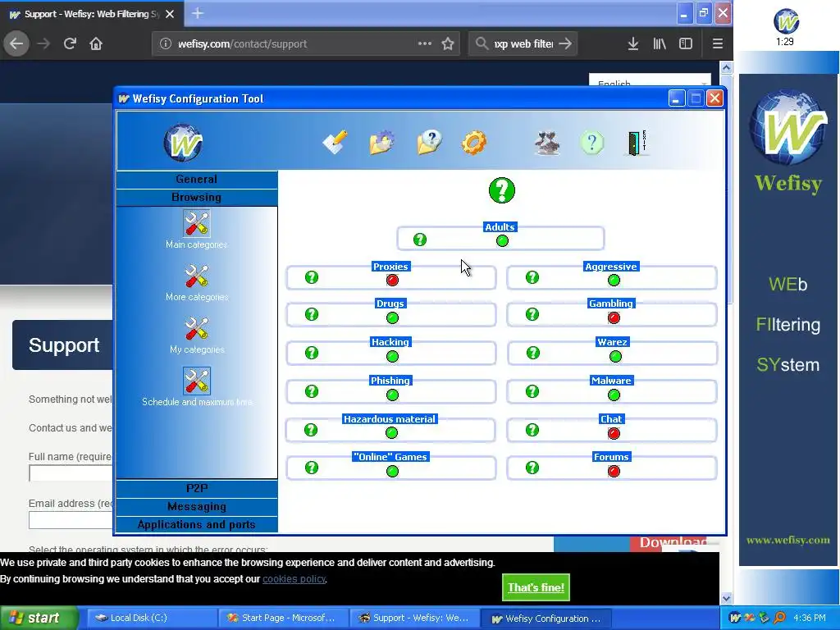Screen dimensions: 840x630
Task: Click the help icon in the Adults row
Action: pyautogui.click(x=420, y=240)
